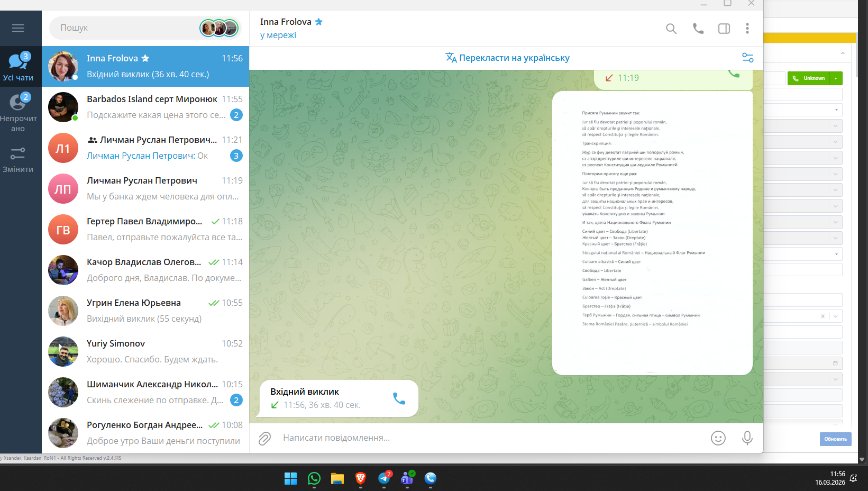This screenshot has width=868, height=491.
Task: Click the Вхідний виклик call bubble text
Action: point(305,392)
